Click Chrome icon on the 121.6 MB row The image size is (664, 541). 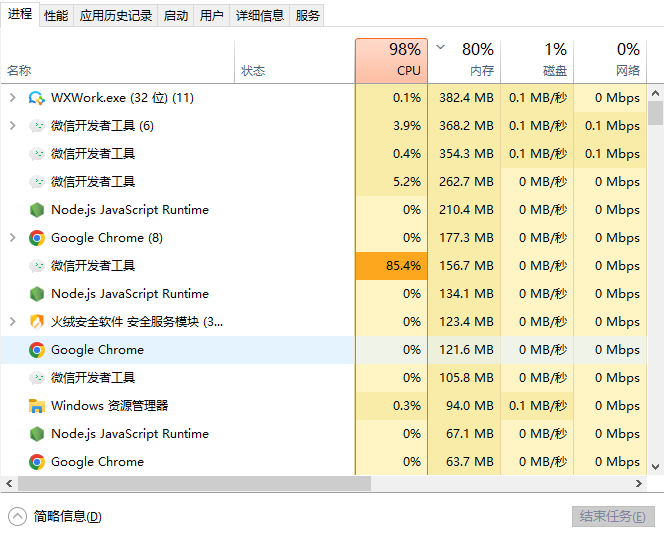click(x=37, y=350)
